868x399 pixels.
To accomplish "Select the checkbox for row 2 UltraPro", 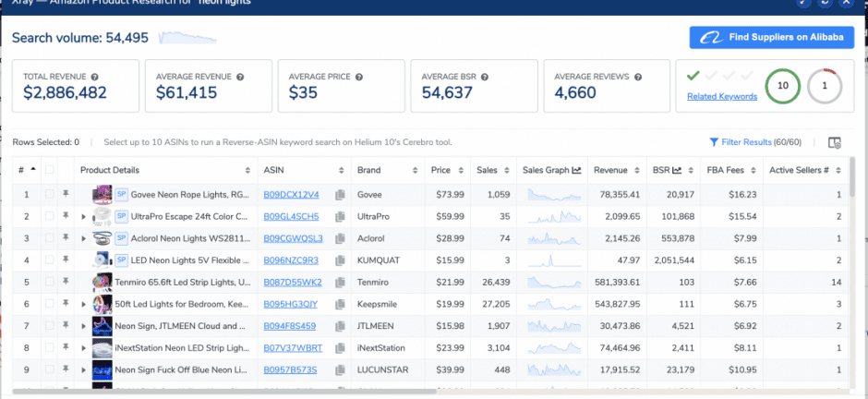I will (50, 216).
